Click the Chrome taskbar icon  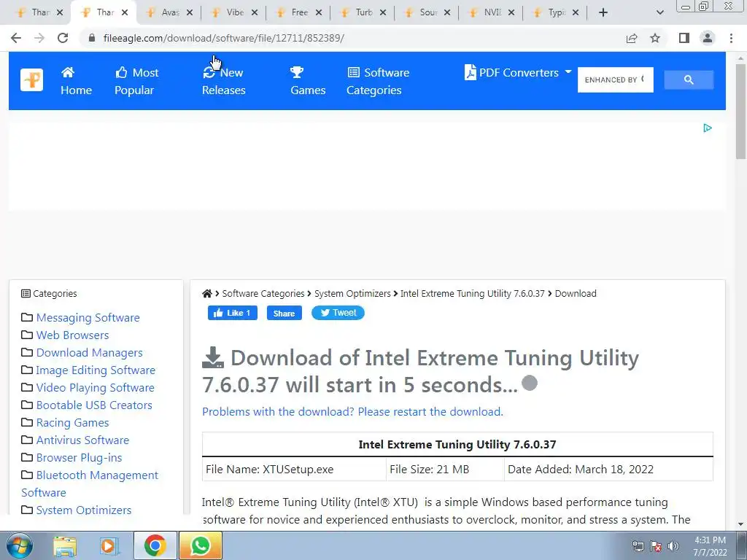tap(155, 545)
